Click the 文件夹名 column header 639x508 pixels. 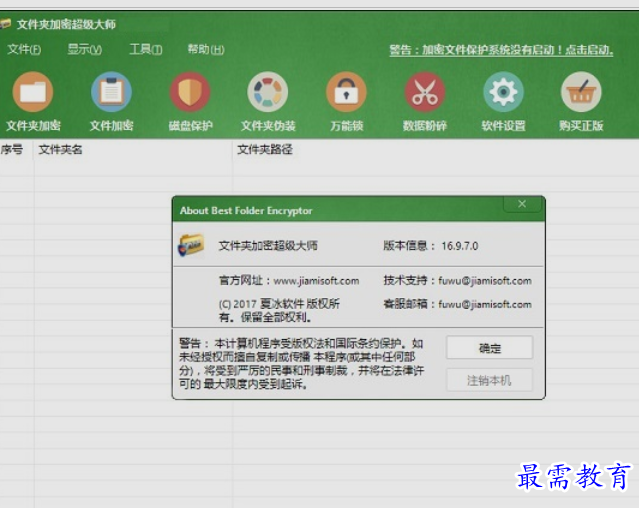(x=60, y=150)
